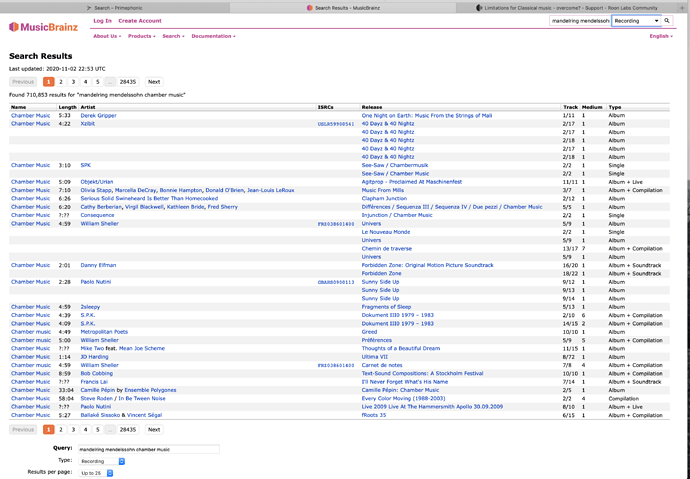Open artist Xzibit
This screenshot has height=479, width=690.
88,124
